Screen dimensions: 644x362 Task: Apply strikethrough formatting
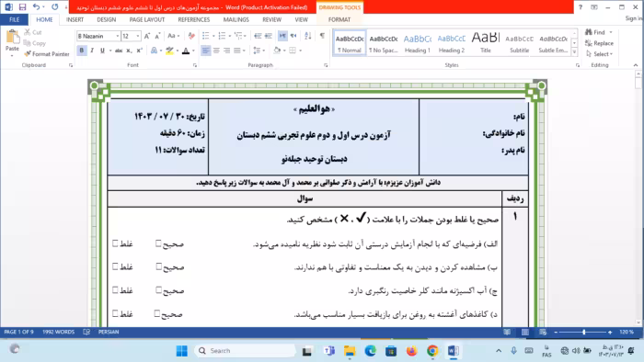pyautogui.click(x=119, y=51)
